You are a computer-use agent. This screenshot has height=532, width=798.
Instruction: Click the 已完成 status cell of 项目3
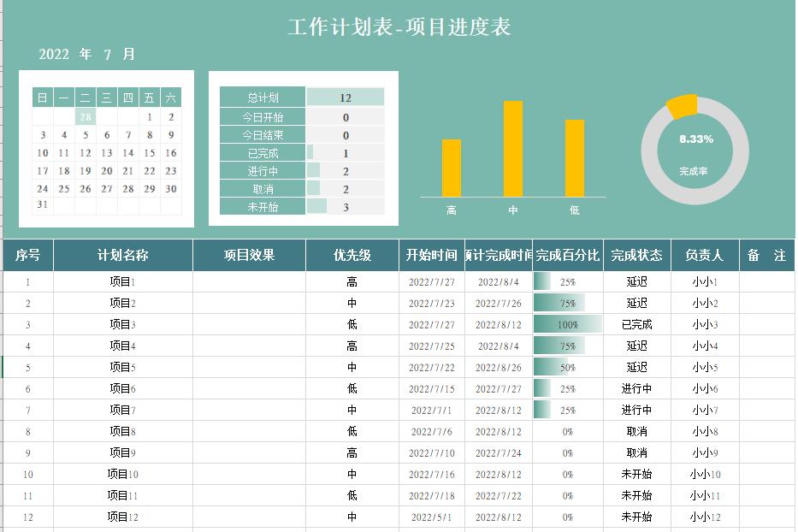(x=635, y=324)
